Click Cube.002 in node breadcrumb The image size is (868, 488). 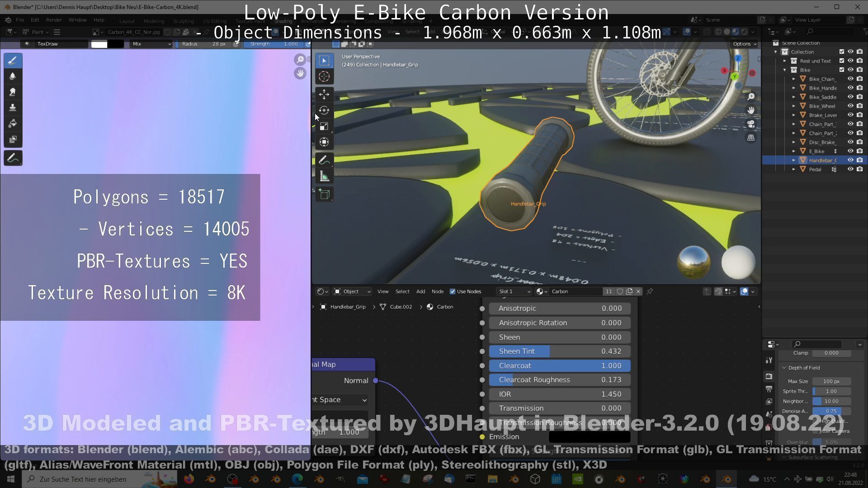point(401,307)
